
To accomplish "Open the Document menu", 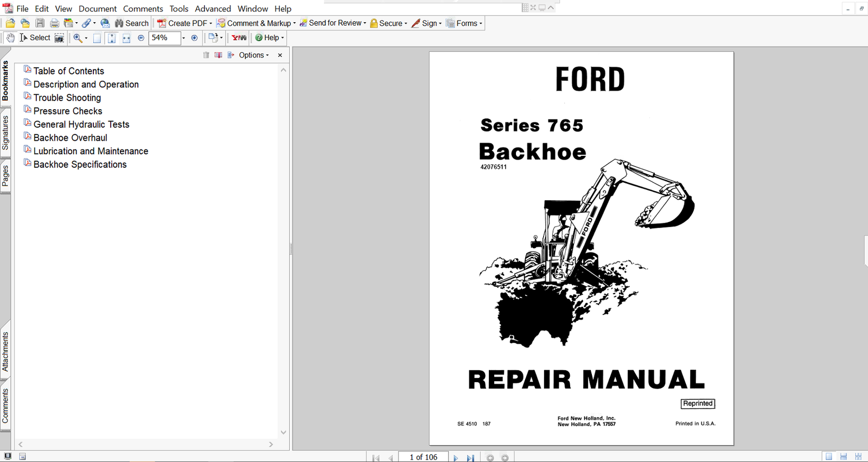I will (98, 9).
